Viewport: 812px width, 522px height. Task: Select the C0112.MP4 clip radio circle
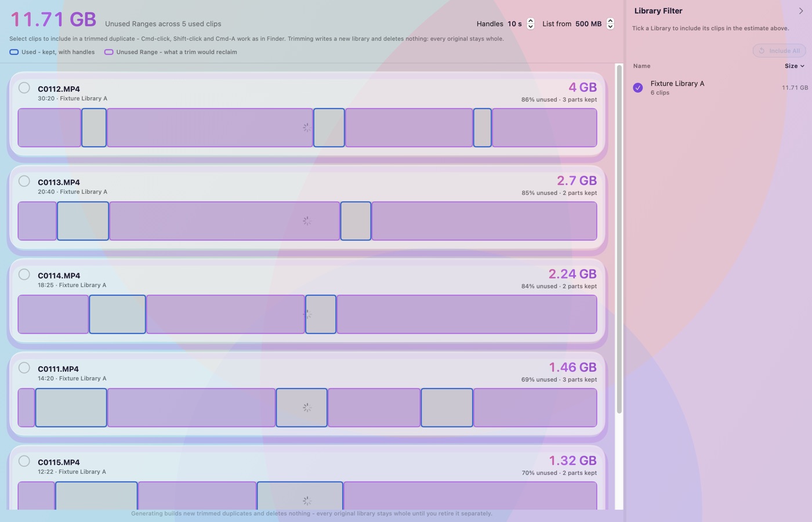[x=24, y=88]
